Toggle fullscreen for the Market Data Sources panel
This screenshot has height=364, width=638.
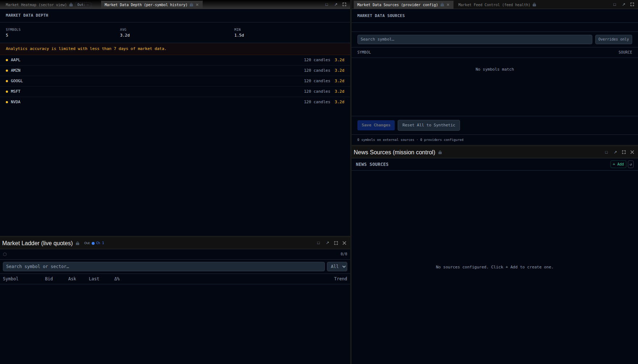[632, 5]
